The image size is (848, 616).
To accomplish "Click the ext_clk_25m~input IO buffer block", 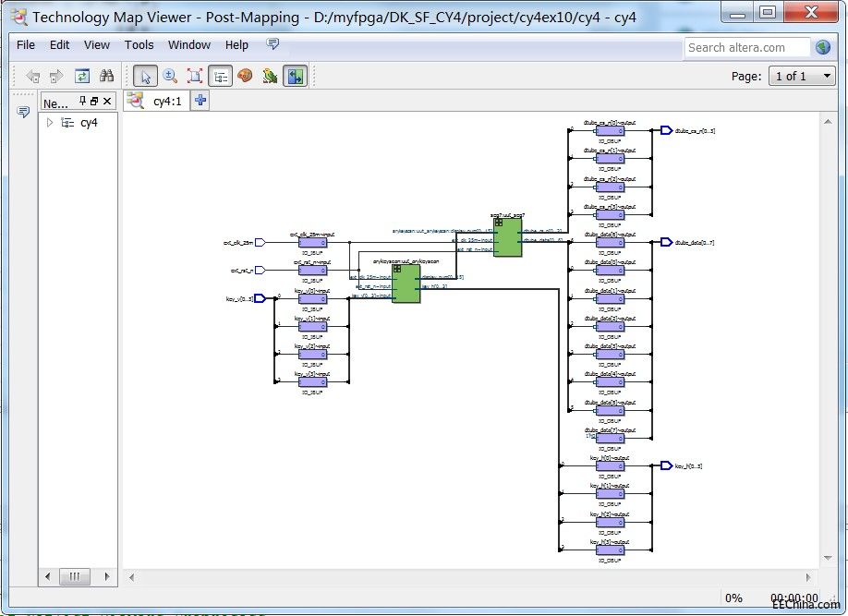I will click(312, 243).
